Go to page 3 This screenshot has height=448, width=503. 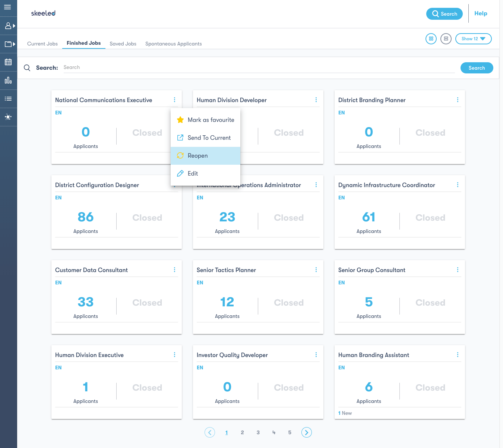click(x=258, y=432)
